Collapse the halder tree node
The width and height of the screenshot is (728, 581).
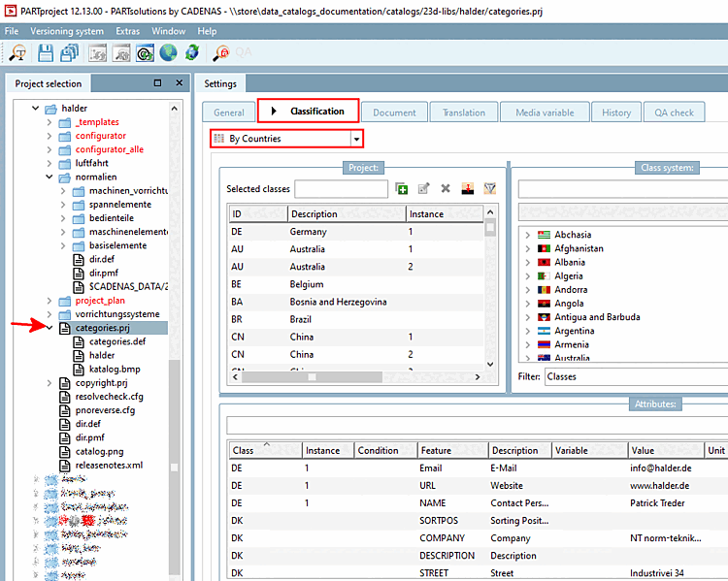click(x=35, y=108)
